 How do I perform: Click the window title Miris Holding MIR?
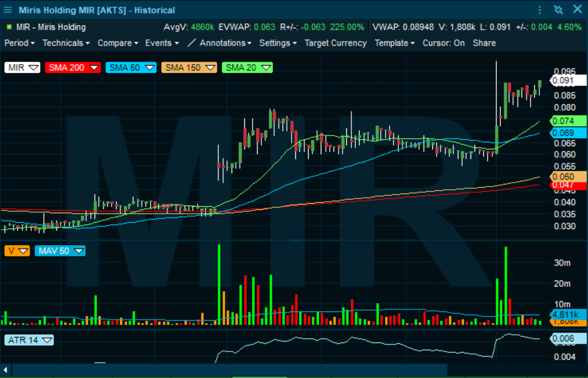tap(96, 10)
